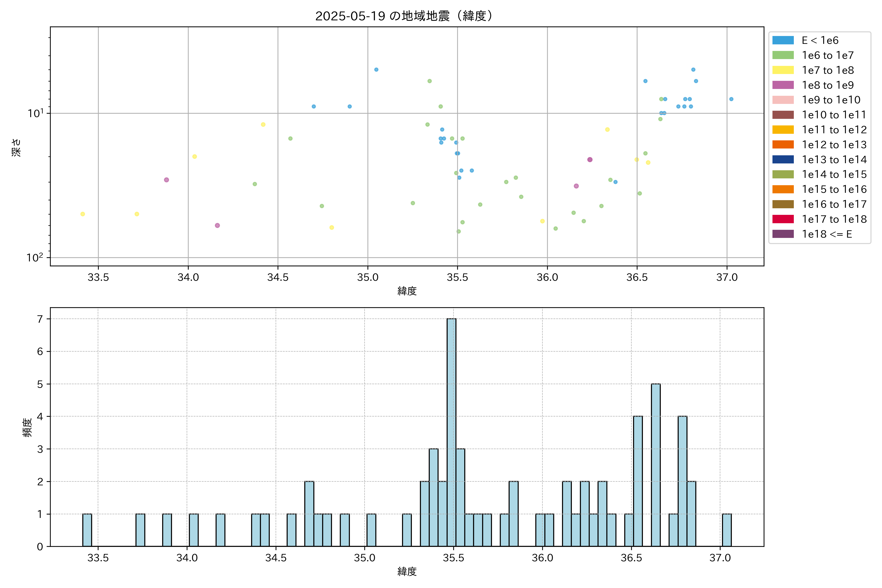This screenshot has width=882, height=588.
Task: Click the purple 1e8 to 1e9 legend swatch
Action: click(x=783, y=85)
